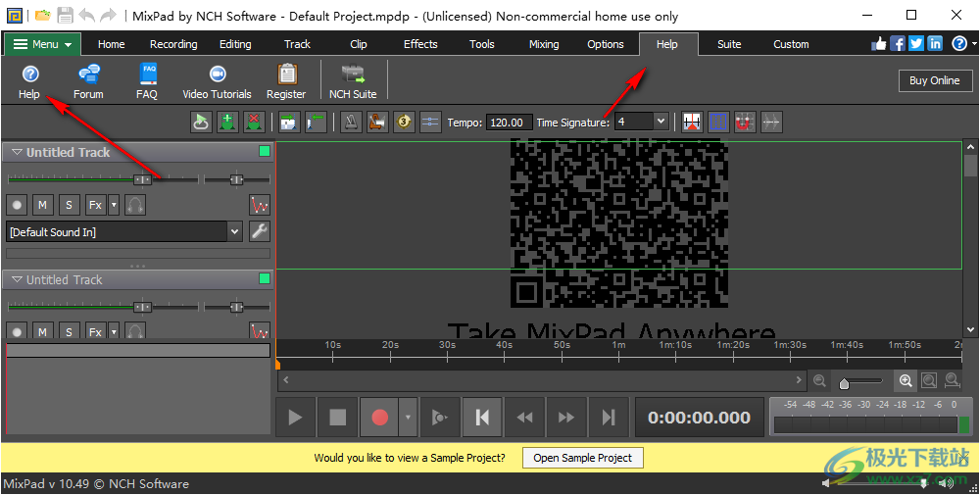980x495 pixels.
Task: Switch to the Options tab
Action: [606, 44]
